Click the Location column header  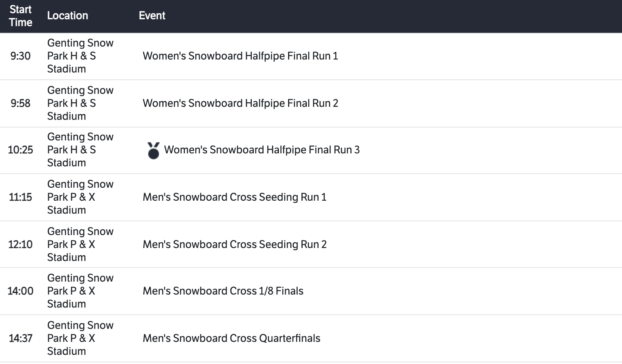coord(68,16)
